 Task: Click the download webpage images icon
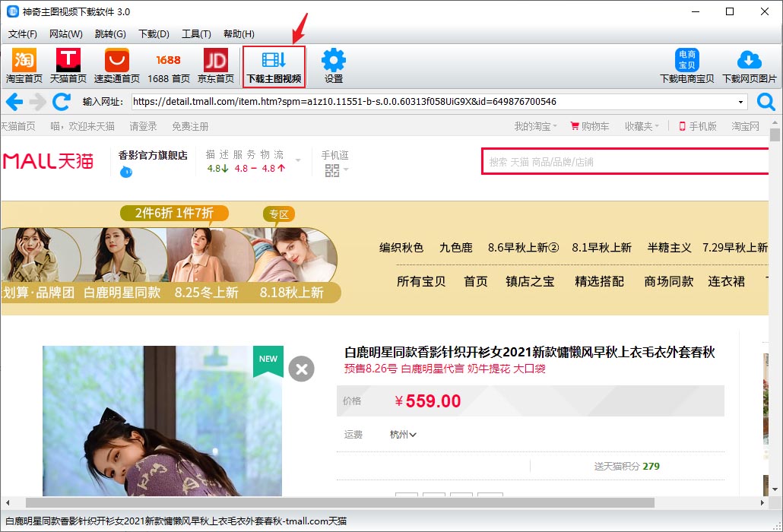(749, 66)
